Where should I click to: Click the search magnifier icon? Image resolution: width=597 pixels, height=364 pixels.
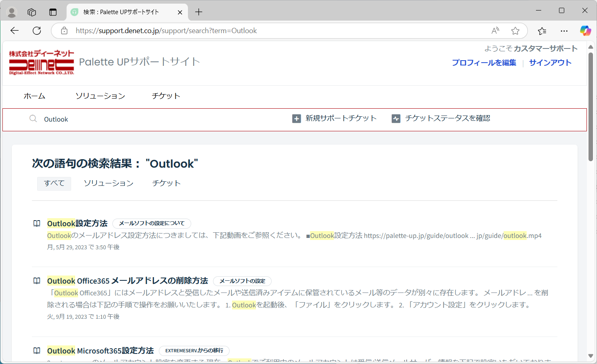click(33, 119)
